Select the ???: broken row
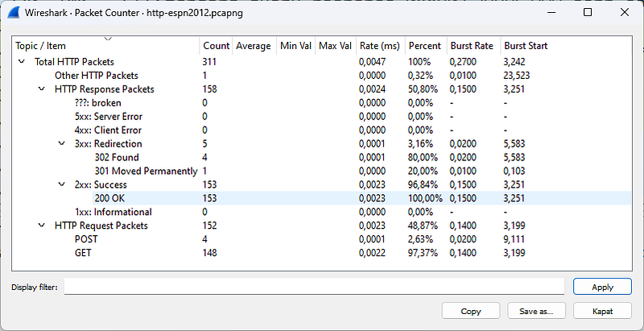 coord(321,102)
